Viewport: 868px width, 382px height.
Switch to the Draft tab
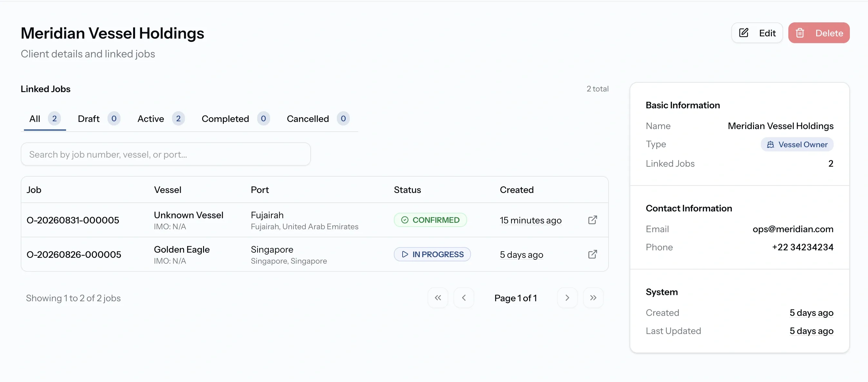click(x=99, y=119)
